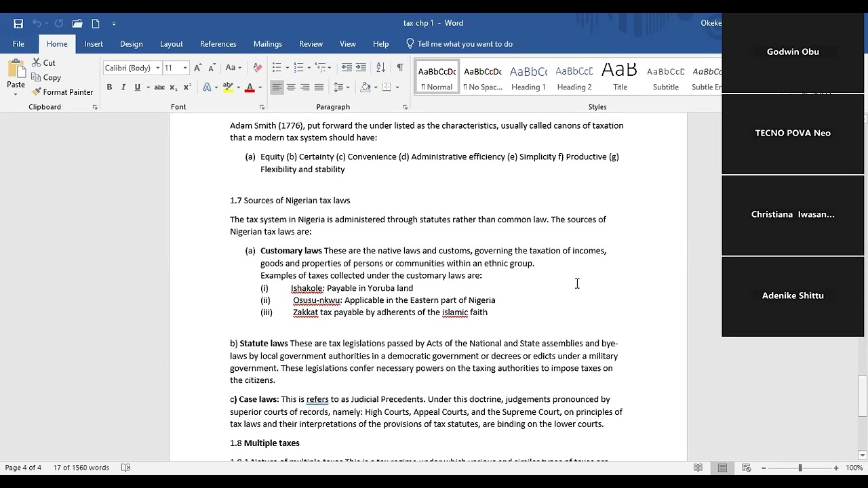Open the bullets list dropdown arrow
This screenshot has height=488, width=868.
click(x=287, y=68)
